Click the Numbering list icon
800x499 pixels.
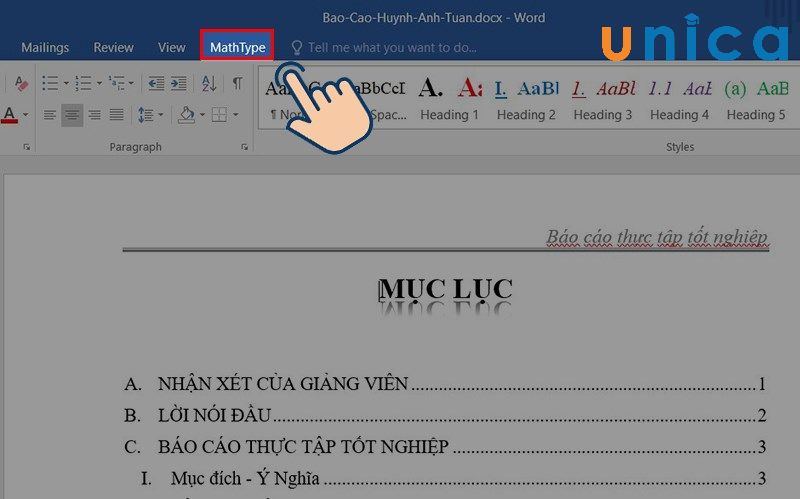point(83,83)
